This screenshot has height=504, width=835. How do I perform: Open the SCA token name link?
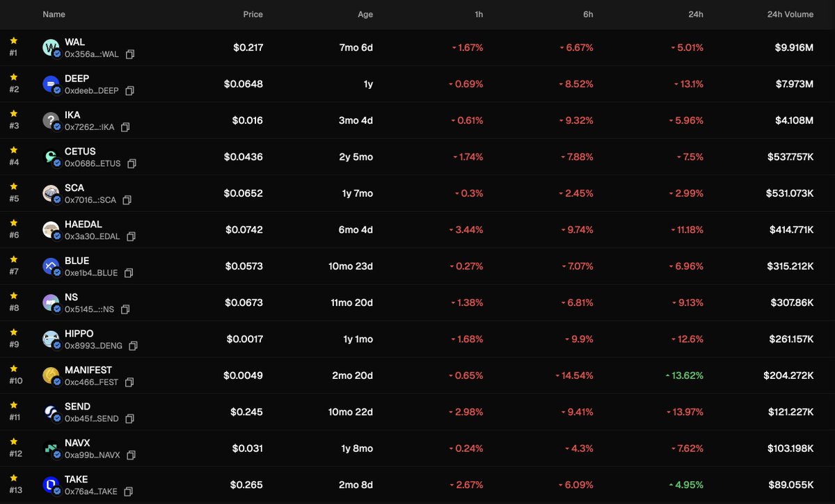tap(74, 188)
